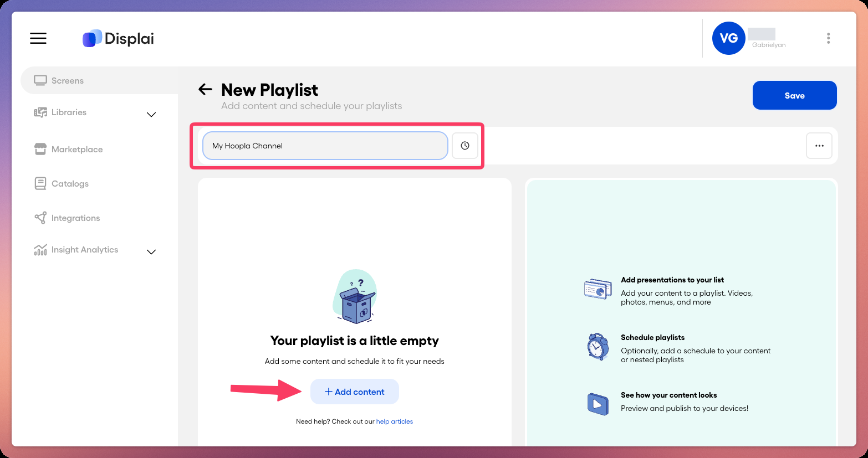Open the VG user avatar

(x=728, y=38)
